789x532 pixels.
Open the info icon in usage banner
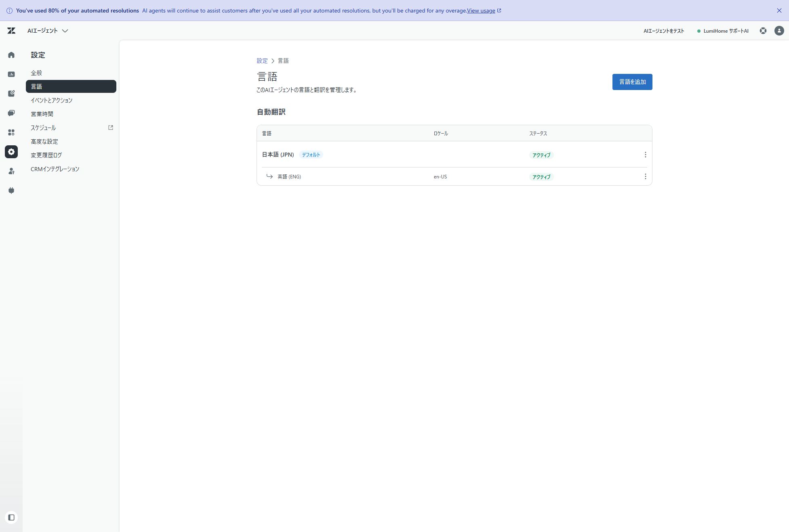click(9, 11)
